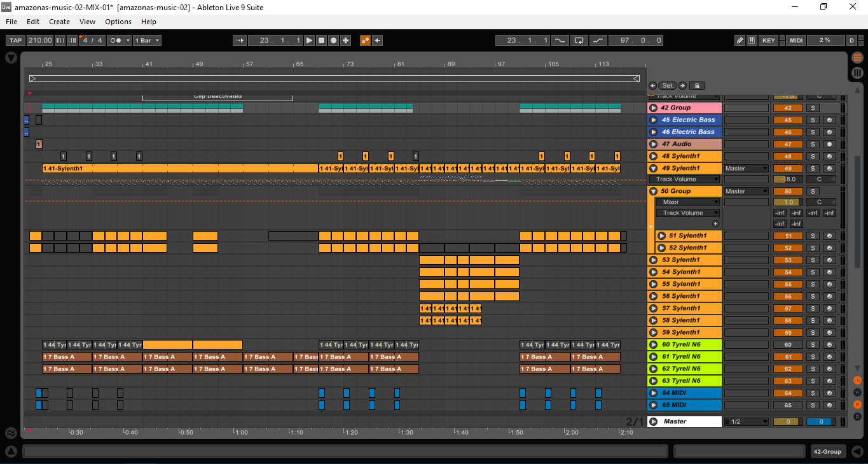Show the browser with the round triangle icon
868x464 pixels.
pos(11,57)
